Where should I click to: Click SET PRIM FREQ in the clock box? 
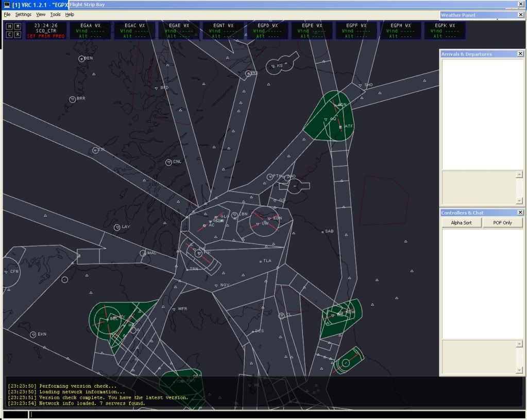click(46, 36)
